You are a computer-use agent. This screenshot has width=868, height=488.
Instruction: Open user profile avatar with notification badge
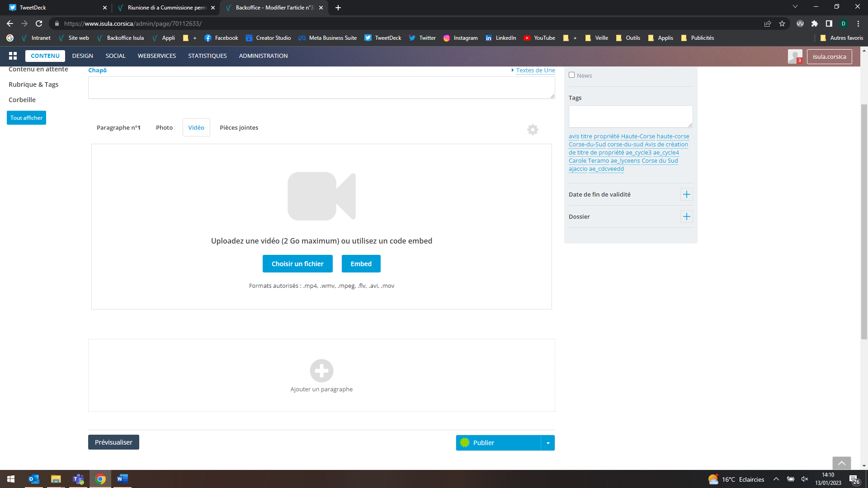click(x=795, y=56)
